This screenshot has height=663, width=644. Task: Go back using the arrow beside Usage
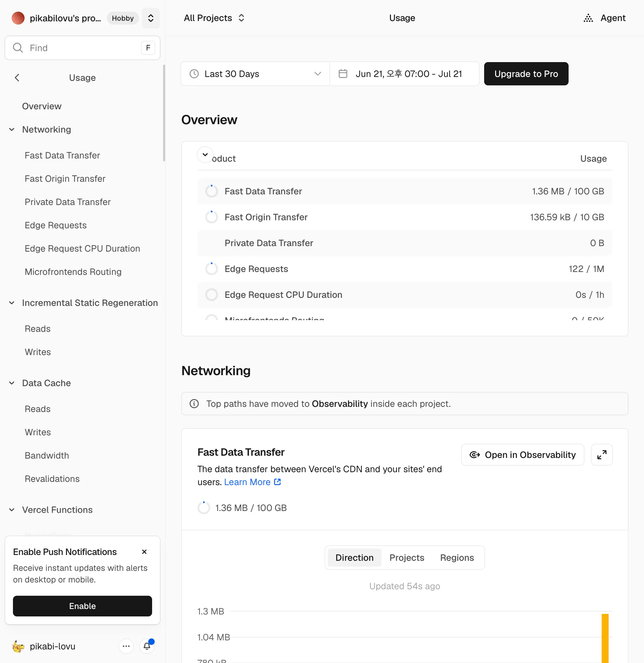click(17, 78)
